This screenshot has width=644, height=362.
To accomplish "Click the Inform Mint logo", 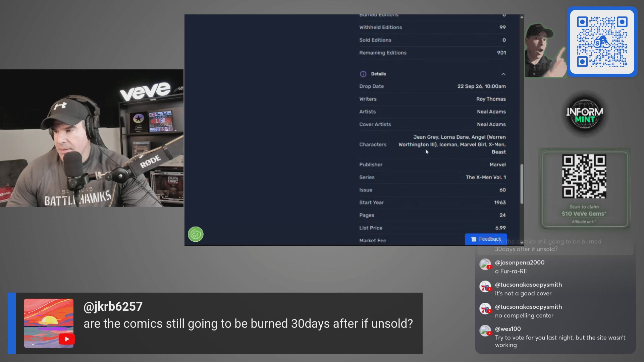I will click(x=585, y=115).
